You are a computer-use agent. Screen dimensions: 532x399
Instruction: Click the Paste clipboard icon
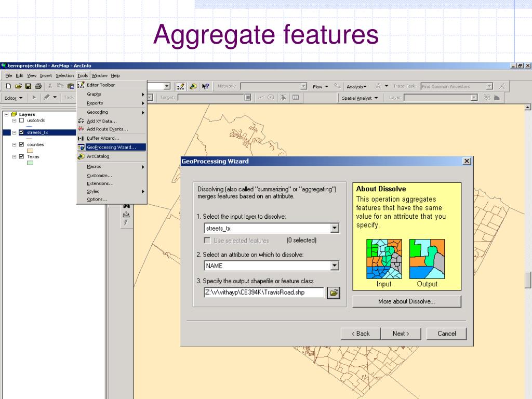70,86
